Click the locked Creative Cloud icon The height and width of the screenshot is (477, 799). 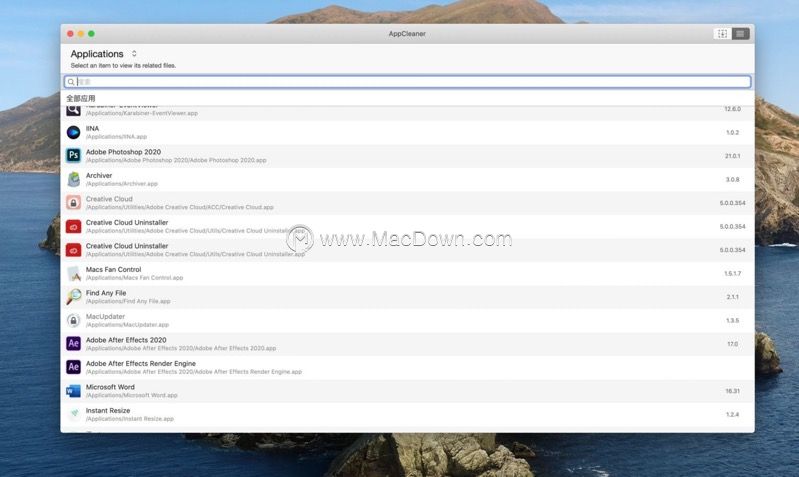pyautogui.click(x=73, y=203)
